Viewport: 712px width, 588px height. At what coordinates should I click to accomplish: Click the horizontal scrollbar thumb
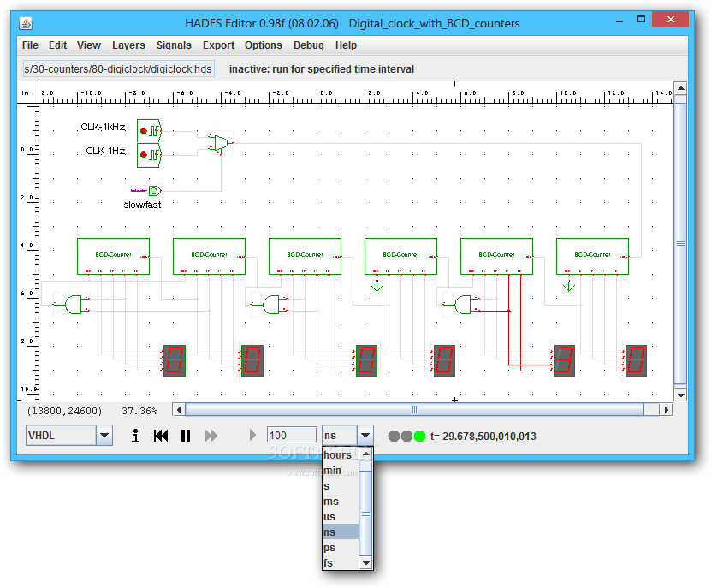coord(414,410)
